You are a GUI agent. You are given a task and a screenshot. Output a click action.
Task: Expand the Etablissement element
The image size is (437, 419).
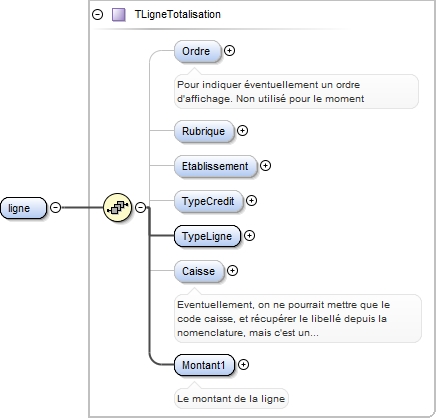265,165
